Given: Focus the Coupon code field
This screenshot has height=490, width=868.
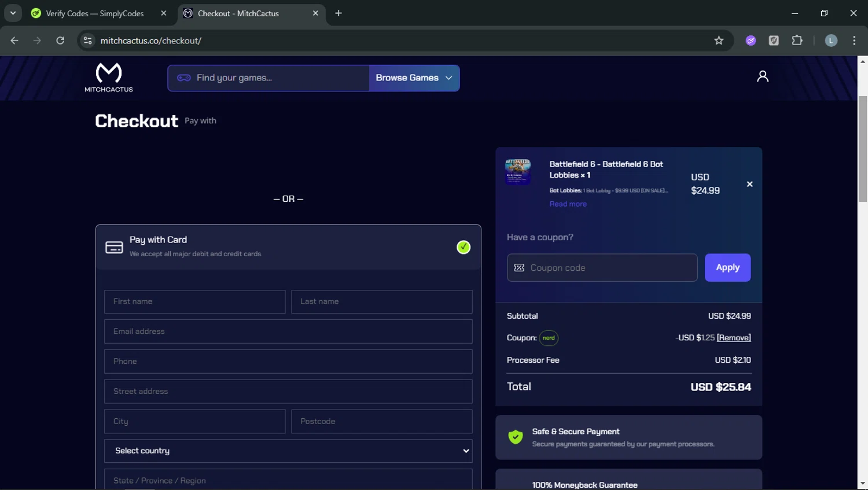Looking at the screenshot, I should click(602, 268).
